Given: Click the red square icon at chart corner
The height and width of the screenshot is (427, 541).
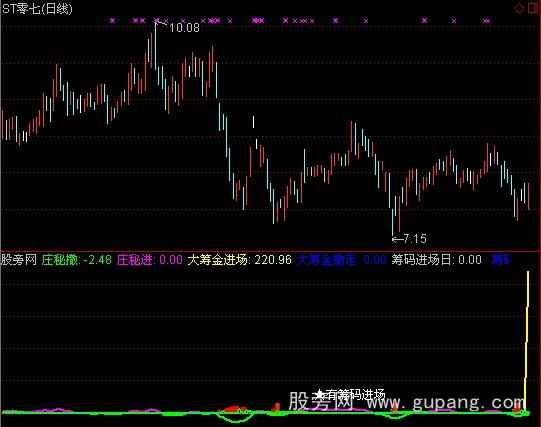Looking at the screenshot, I should [533, 8].
